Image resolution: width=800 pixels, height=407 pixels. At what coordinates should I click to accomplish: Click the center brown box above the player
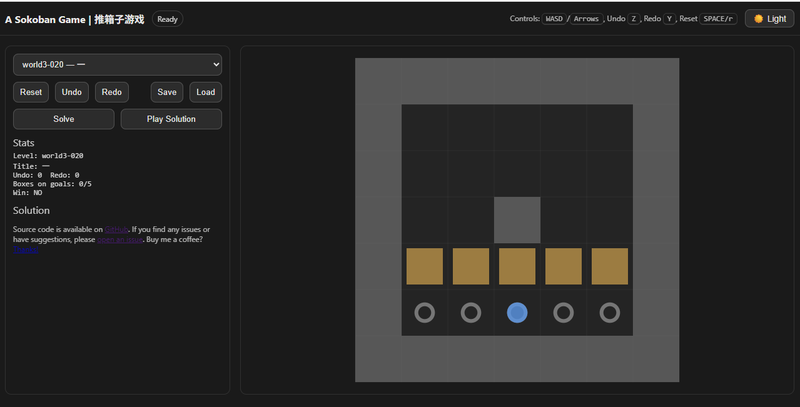click(517, 267)
